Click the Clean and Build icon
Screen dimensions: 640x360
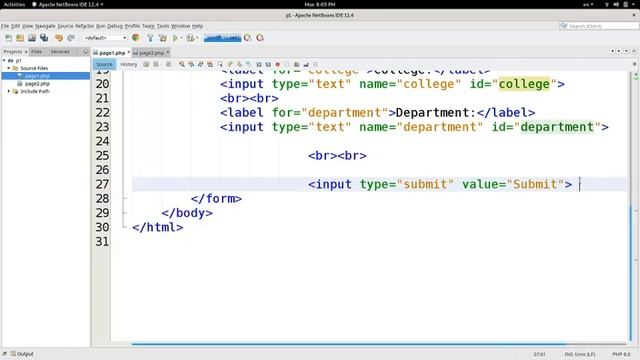162,38
